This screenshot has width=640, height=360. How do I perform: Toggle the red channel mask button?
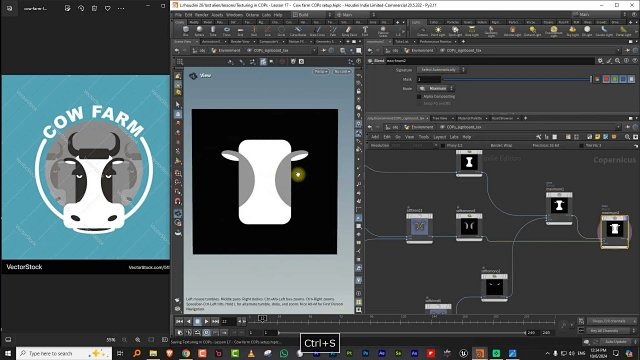tap(606, 79)
